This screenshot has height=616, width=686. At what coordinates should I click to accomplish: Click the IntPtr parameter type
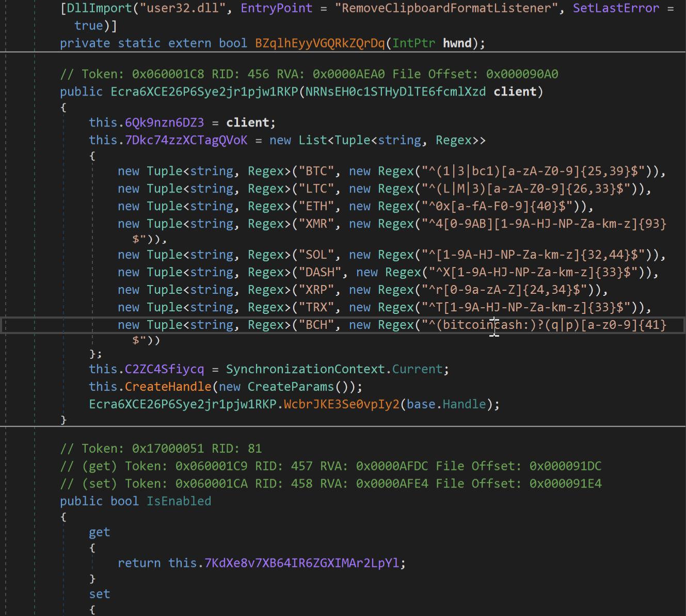(x=413, y=43)
